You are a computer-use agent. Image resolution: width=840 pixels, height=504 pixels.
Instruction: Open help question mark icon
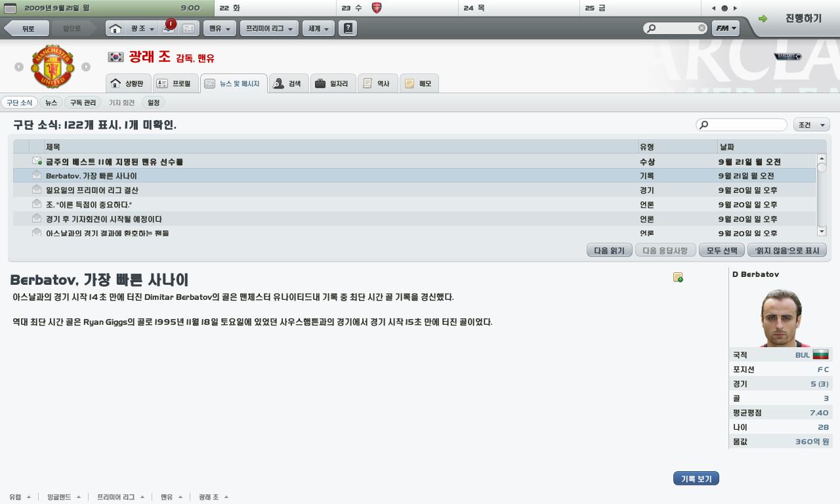pyautogui.click(x=348, y=28)
